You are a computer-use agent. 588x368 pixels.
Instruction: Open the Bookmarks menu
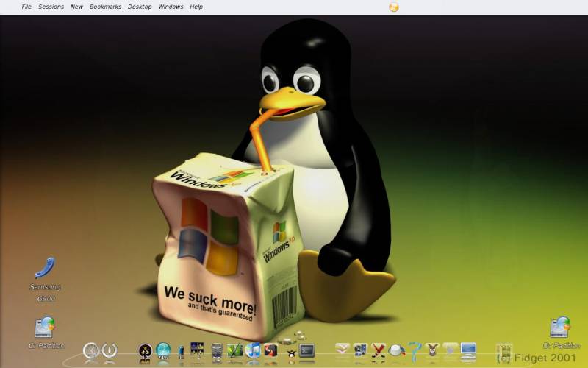tap(105, 7)
